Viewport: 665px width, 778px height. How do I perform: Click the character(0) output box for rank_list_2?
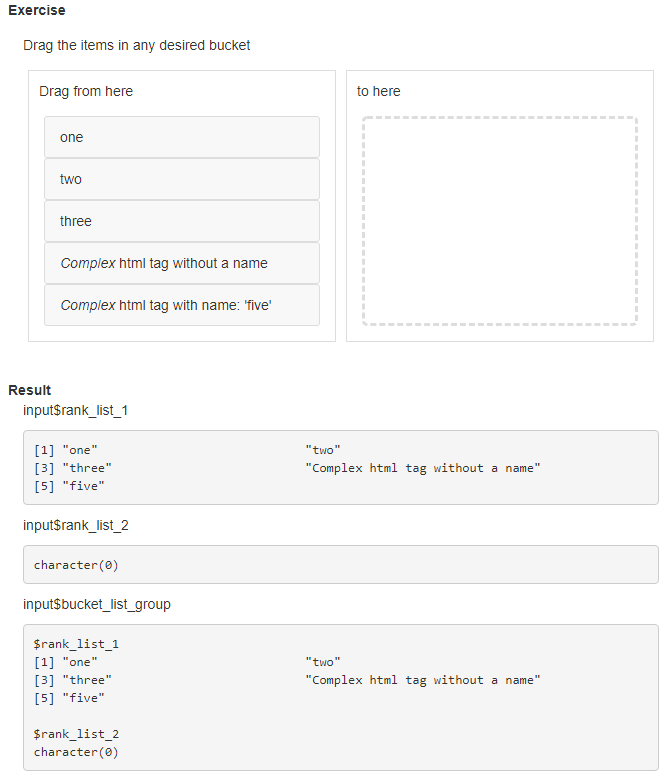pyautogui.click(x=340, y=565)
